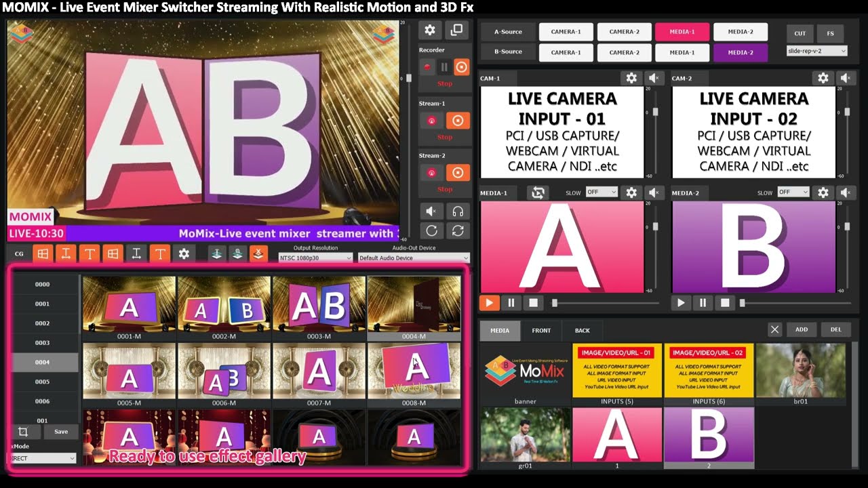Stop MEDIA-2 clip

coord(725,303)
